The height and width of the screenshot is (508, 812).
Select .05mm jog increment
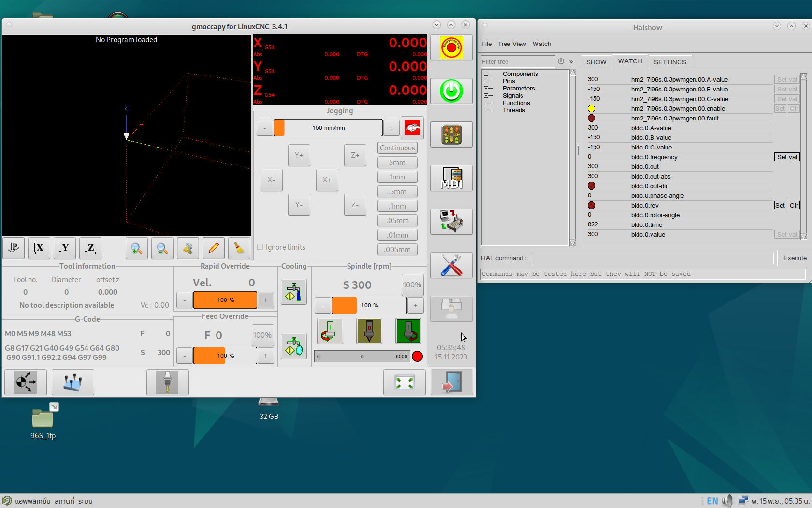pyautogui.click(x=397, y=221)
